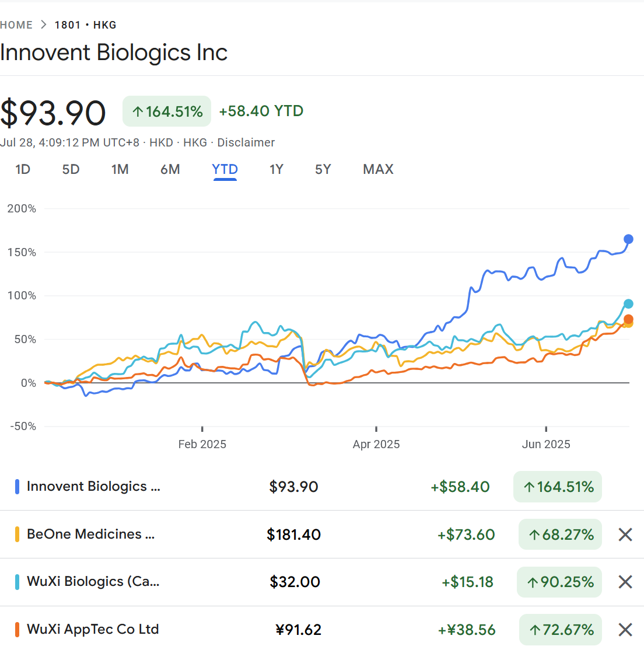Image resolution: width=644 pixels, height=653 pixels.
Task: Click the orange WuXi AppTec endpoint dot
Action: click(x=628, y=319)
